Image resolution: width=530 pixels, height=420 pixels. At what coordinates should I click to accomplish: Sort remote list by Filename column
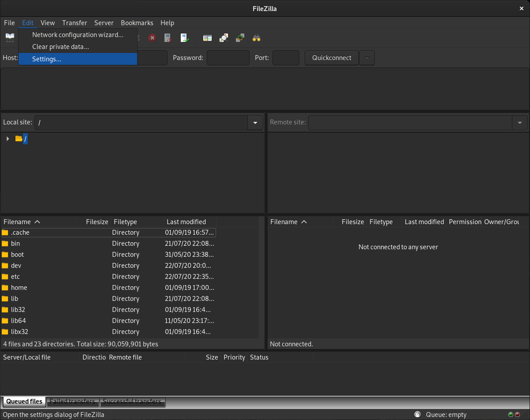point(301,222)
